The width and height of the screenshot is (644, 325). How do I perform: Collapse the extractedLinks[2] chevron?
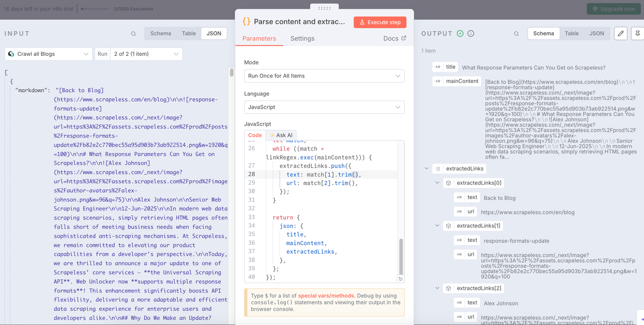437,288
